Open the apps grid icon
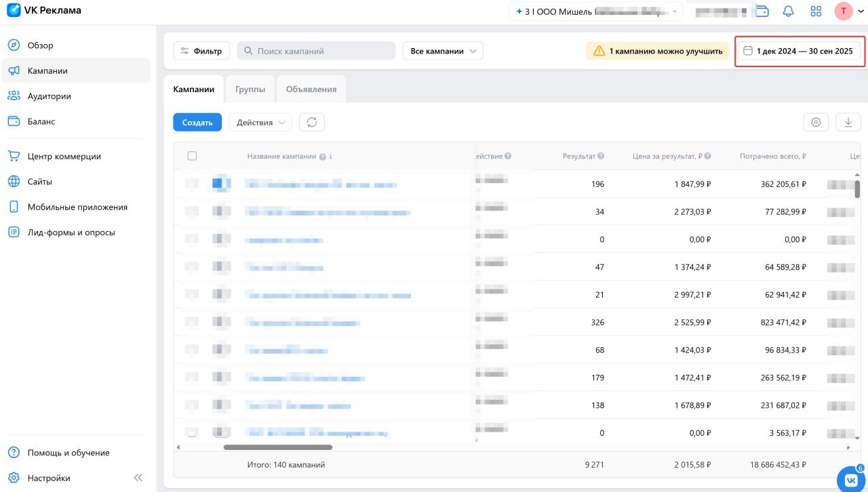Image resolution: width=868 pixels, height=492 pixels. 816,12
